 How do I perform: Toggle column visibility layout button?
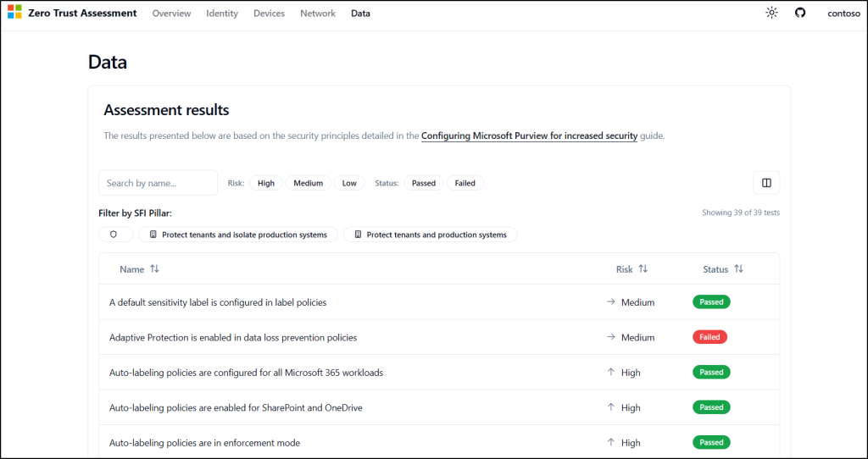(x=766, y=182)
